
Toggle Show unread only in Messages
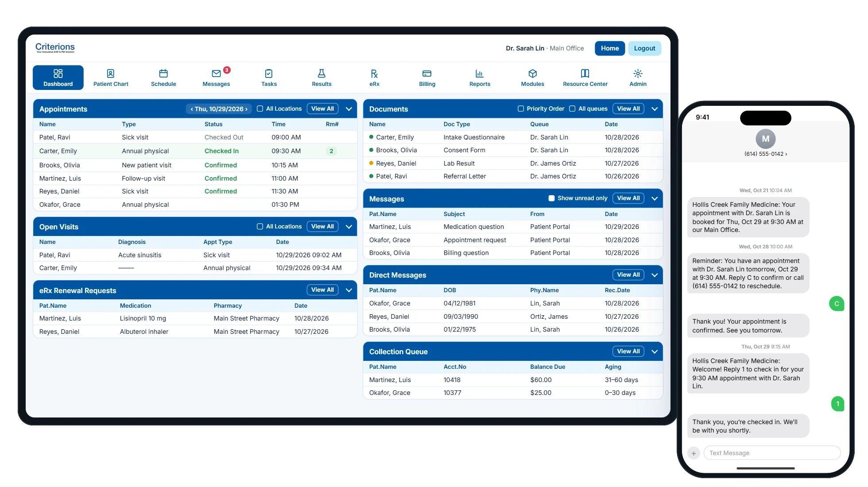[x=551, y=198]
